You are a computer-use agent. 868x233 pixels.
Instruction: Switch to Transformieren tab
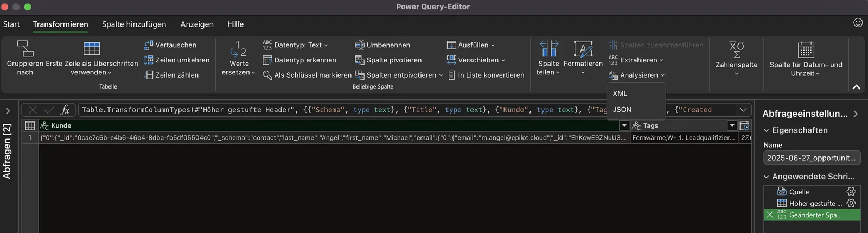pos(60,24)
